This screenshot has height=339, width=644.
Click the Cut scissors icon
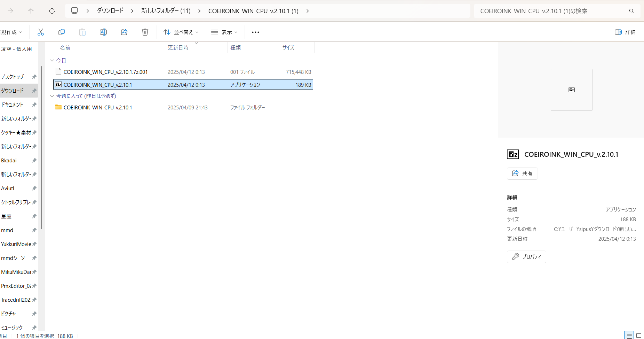[41, 32]
